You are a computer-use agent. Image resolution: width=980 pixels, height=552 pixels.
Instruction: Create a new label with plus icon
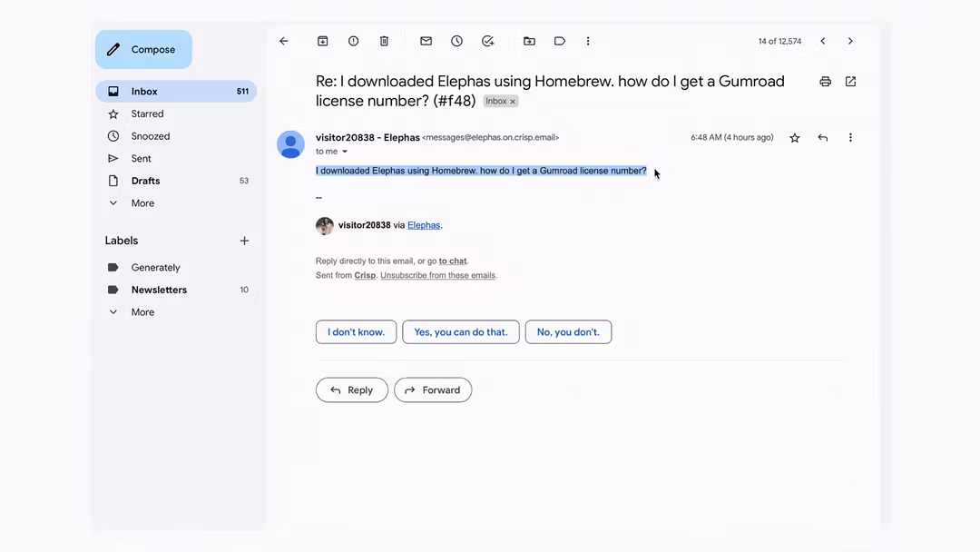pyautogui.click(x=244, y=241)
